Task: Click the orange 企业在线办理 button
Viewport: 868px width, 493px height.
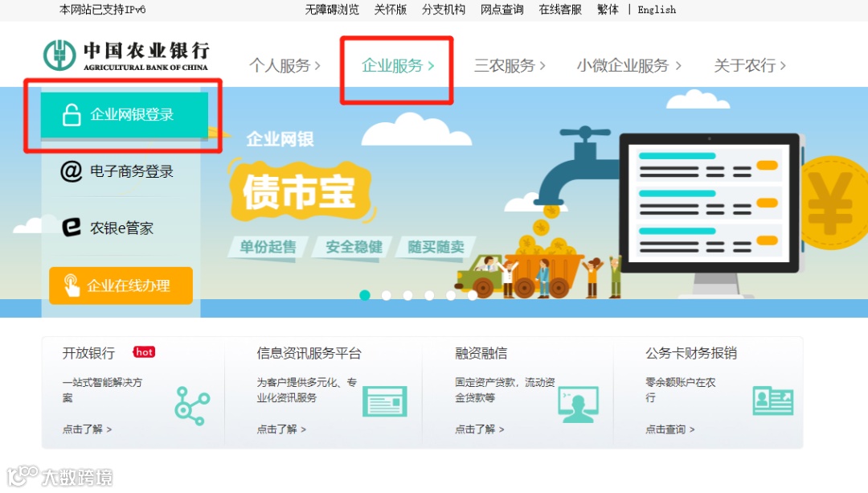Action: [121, 286]
